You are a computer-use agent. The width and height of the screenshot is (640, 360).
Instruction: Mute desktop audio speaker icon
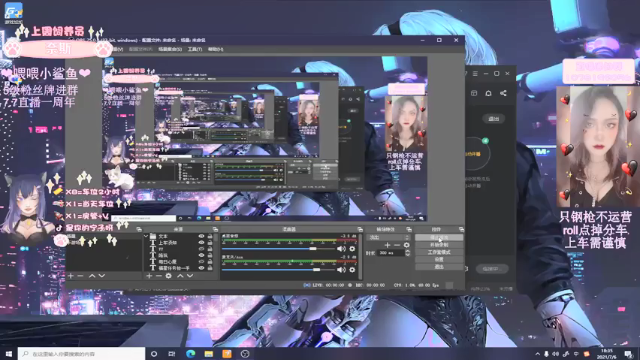pos(342,249)
